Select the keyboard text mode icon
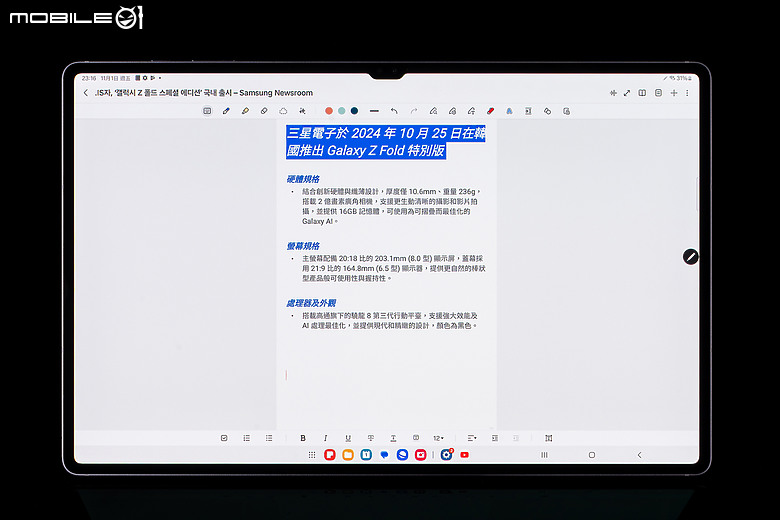Image resolution: width=780 pixels, height=520 pixels. tap(207, 111)
